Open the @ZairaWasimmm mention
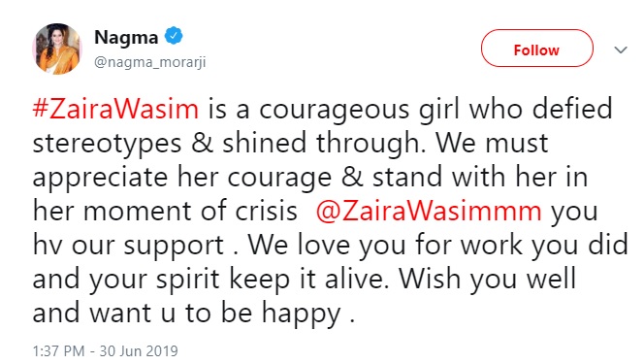644x364 pixels. (429, 212)
